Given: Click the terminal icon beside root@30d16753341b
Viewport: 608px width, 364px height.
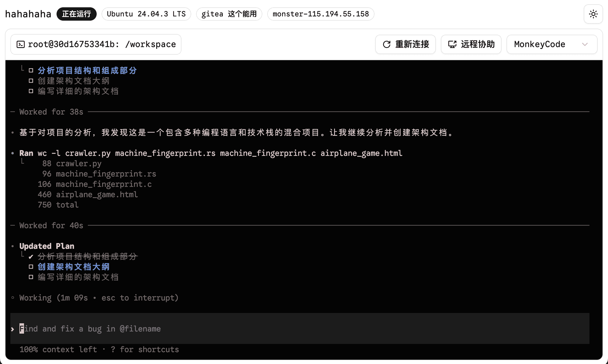Looking at the screenshot, I should point(21,44).
